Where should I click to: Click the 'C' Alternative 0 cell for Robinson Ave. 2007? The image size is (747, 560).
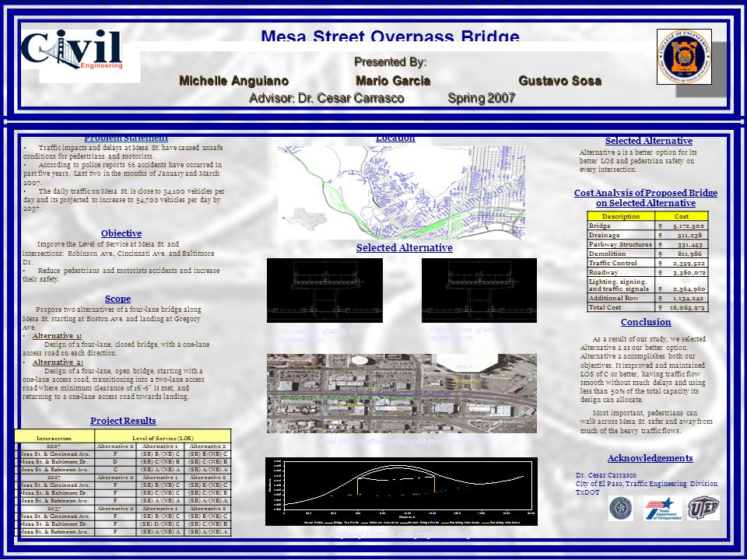(115, 470)
